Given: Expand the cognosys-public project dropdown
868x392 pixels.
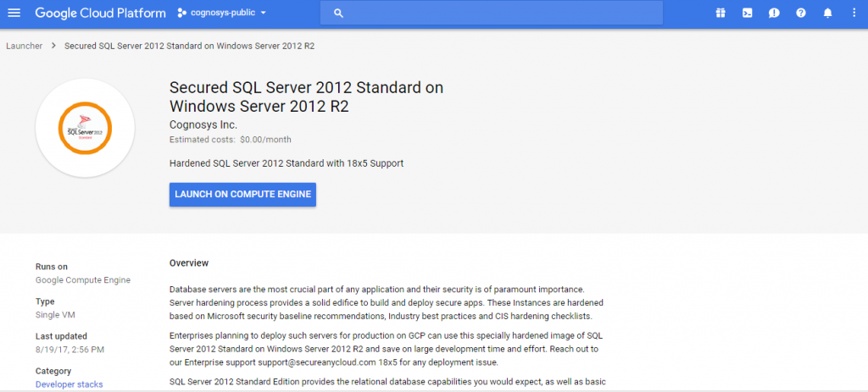Looking at the screenshot, I should click(264, 13).
